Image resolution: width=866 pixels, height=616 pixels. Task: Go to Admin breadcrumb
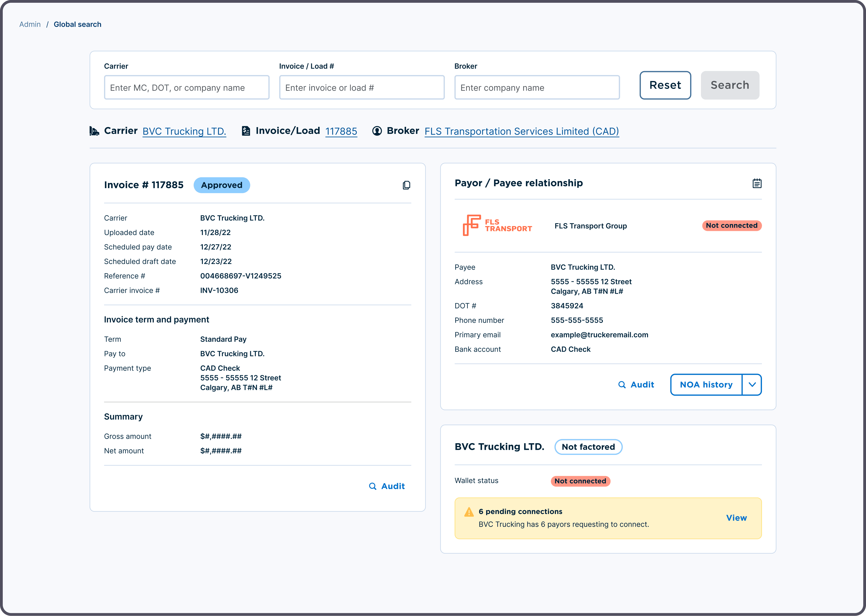pyautogui.click(x=30, y=25)
